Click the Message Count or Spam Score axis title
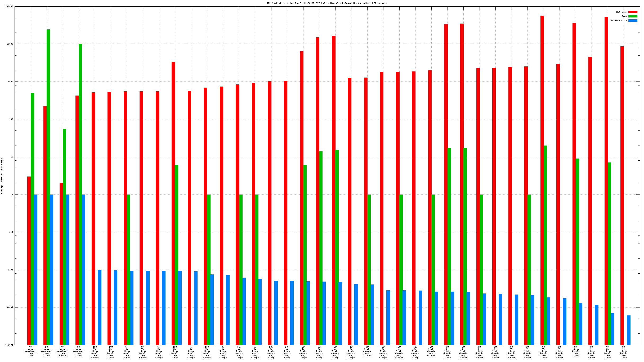 (x=2, y=176)
